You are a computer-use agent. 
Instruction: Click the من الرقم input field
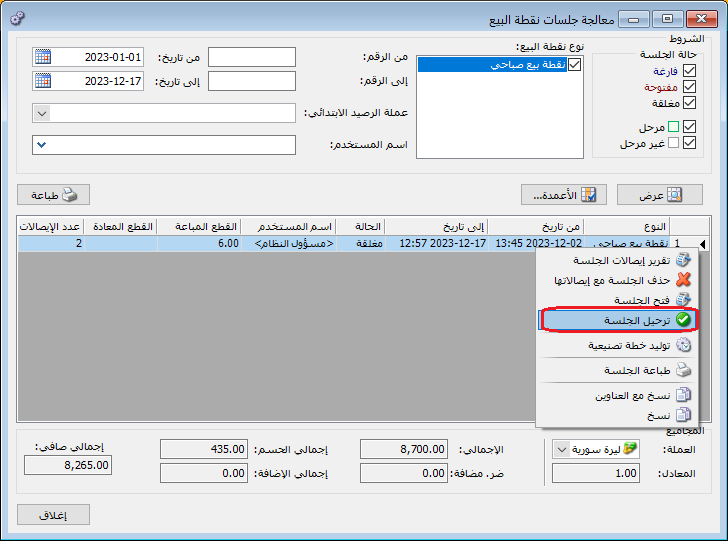tap(252, 57)
